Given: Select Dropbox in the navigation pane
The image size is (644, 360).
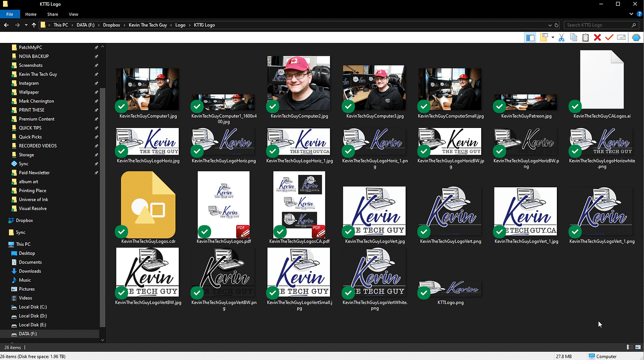Looking at the screenshot, I should [x=25, y=220].
